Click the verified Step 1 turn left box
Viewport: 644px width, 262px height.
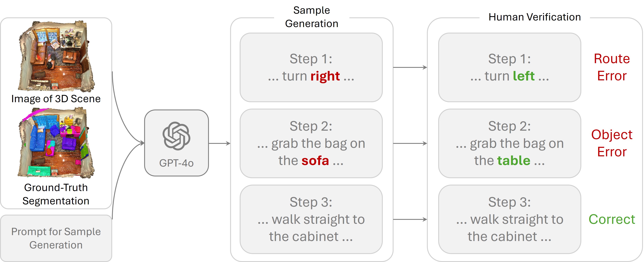[x=510, y=67]
